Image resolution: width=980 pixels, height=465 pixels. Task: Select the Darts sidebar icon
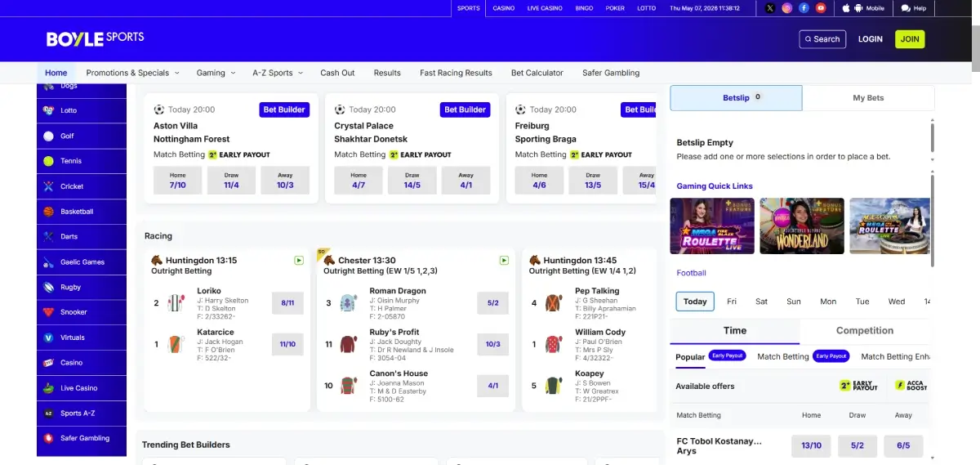pyautogui.click(x=49, y=236)
